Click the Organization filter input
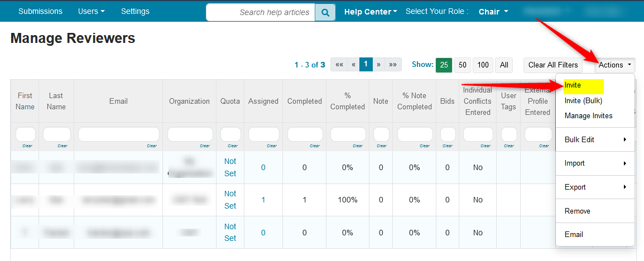Viewport: 644px width, 261px height. 190,134
